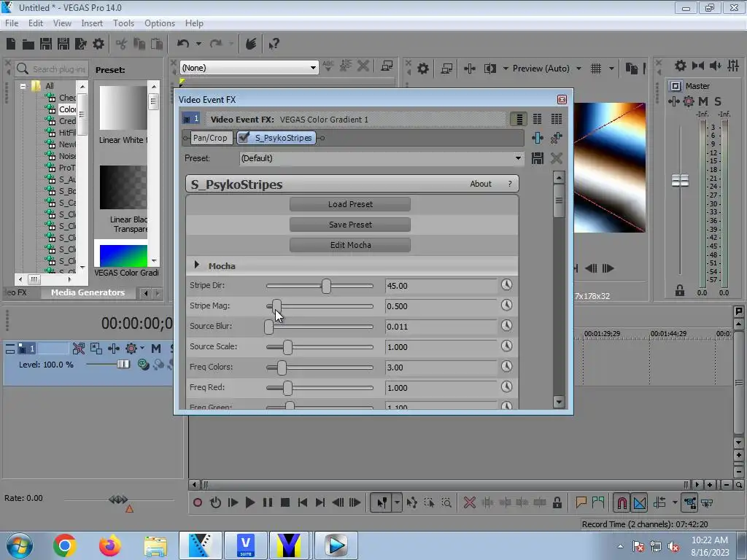Switch to Media Generators tab
The image size is (747, 560).
point(88,292)
